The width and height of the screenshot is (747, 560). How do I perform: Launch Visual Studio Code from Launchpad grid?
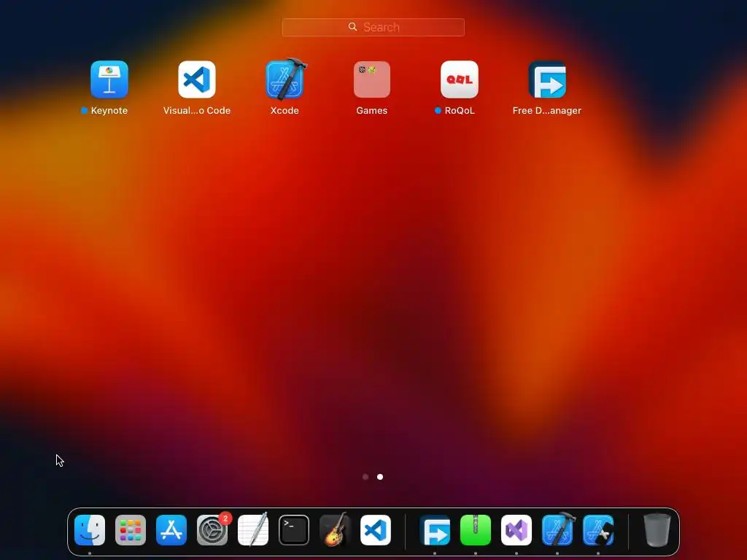197,79
